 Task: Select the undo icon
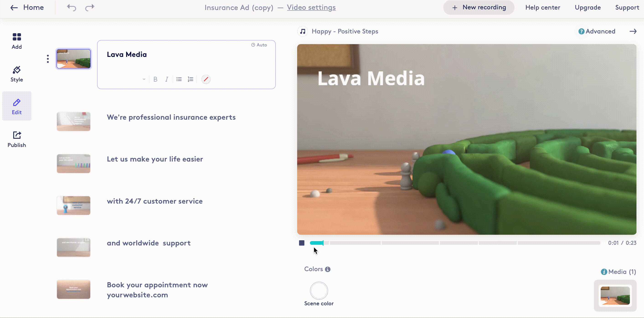(x=71, y=7)
